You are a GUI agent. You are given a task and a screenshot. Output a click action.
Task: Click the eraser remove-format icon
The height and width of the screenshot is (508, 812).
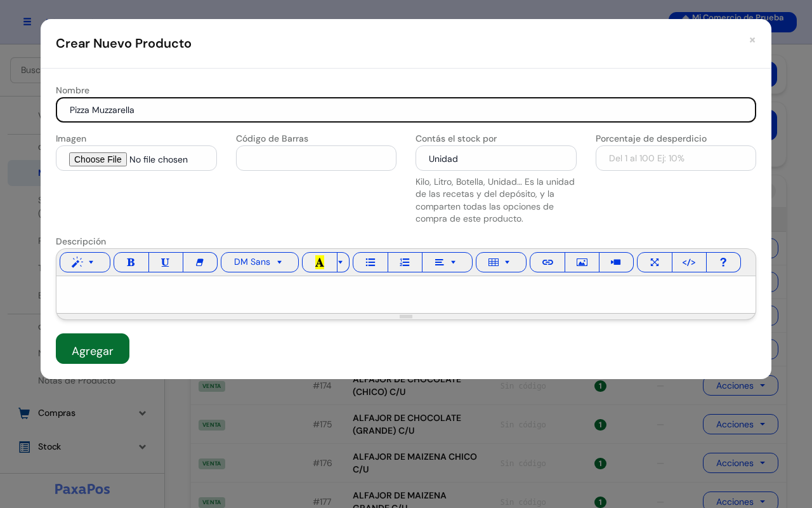(x=200, y=262)
